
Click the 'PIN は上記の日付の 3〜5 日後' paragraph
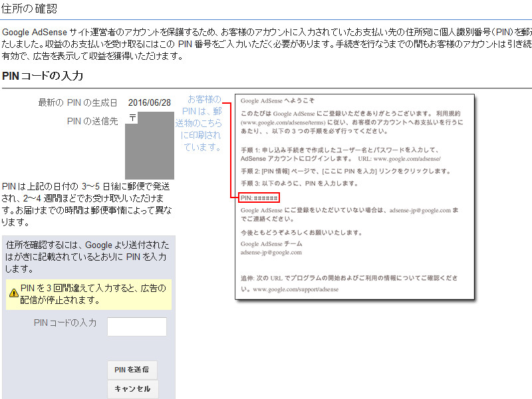coord(87,204)
